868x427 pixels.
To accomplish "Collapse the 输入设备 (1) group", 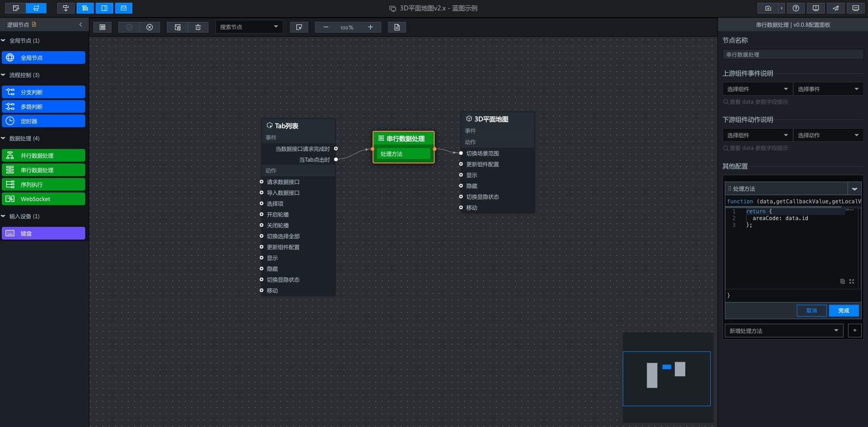I will click(3, 216).
